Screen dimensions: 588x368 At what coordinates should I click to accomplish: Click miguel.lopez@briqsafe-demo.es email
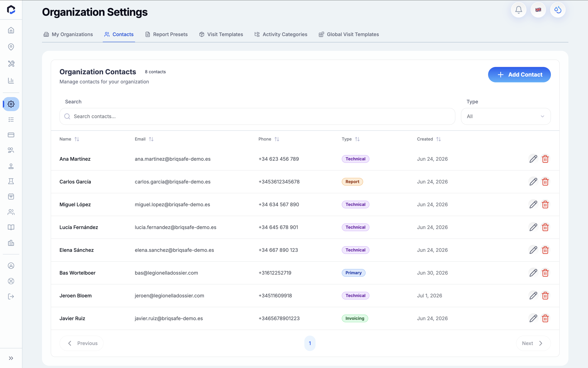[x=172, y=205]
